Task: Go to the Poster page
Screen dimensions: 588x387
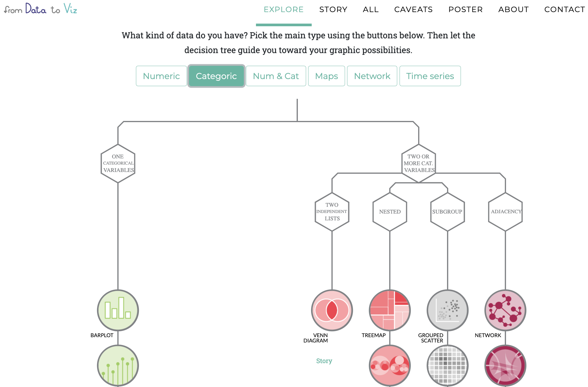Action: point(466,9)
